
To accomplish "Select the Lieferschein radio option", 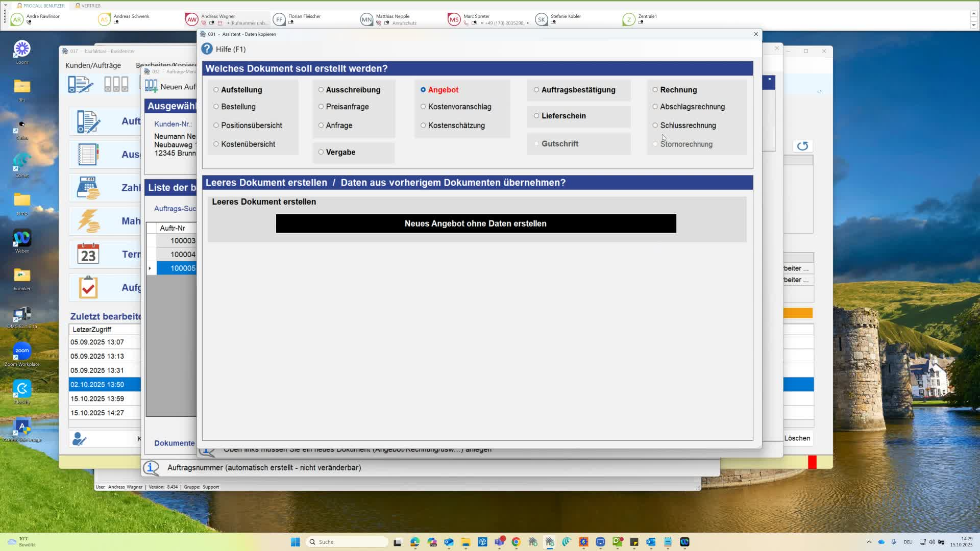I will click(536, 116).
